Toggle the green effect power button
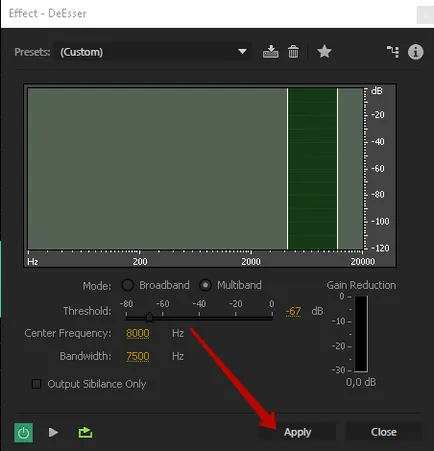Viewport: 434px width, 451px height. (x=23, y=433)
